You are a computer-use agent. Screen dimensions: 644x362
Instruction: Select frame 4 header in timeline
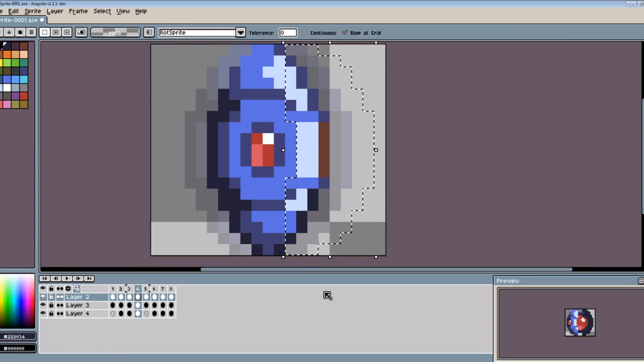(x=138, y=289)
